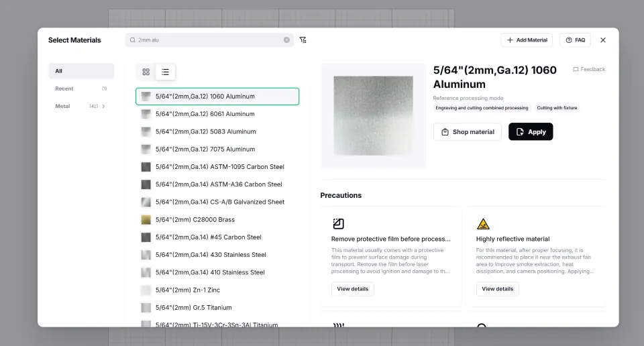Select ASTM-1095 Carbon Steel
The width and height of the screenshot is (644, 346).
pyautogui.click(x=217, y=167)
